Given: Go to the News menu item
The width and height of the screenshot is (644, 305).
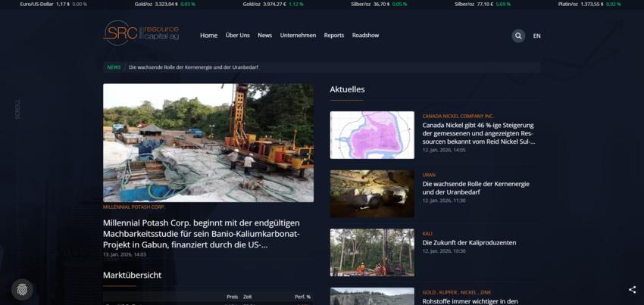Looking at the screenshot, I should pyautogui.click(x=264, y=36).
